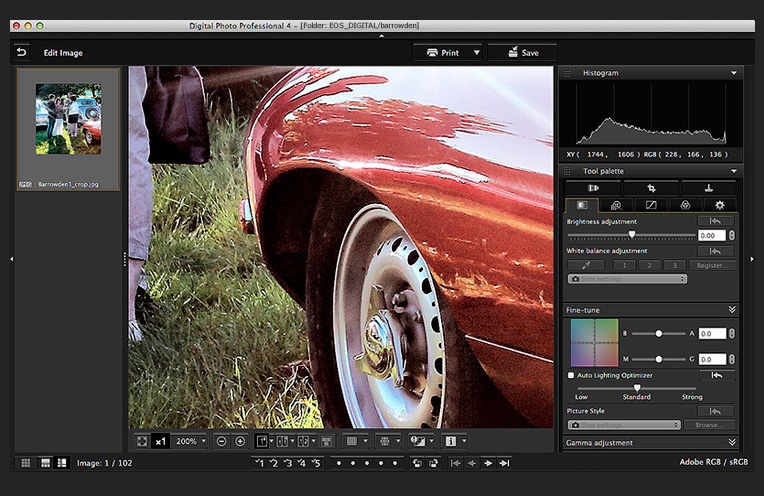
Task: Click the zoom out magnifier button
Action: [221, 441]
